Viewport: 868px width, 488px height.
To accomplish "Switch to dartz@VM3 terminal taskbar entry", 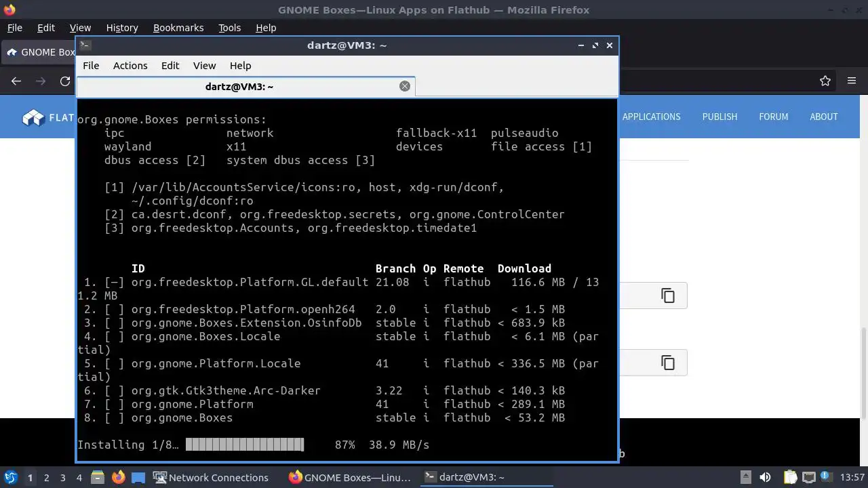I will [486, 477].
